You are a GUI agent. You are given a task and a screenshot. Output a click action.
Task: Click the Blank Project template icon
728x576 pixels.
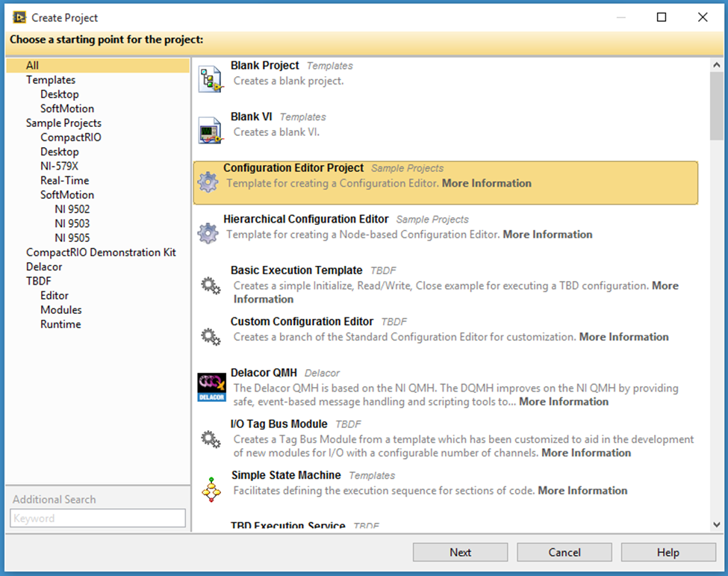click(211, 79)
